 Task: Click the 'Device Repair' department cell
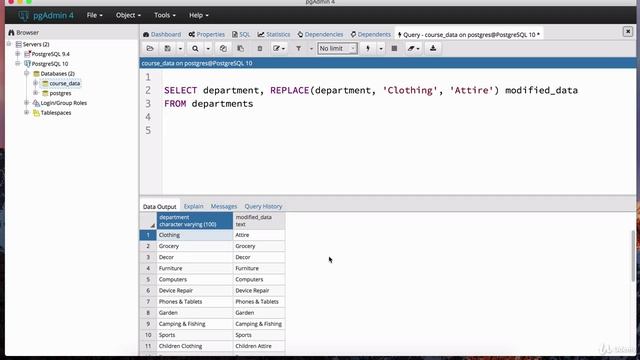(x=195, y=291)
